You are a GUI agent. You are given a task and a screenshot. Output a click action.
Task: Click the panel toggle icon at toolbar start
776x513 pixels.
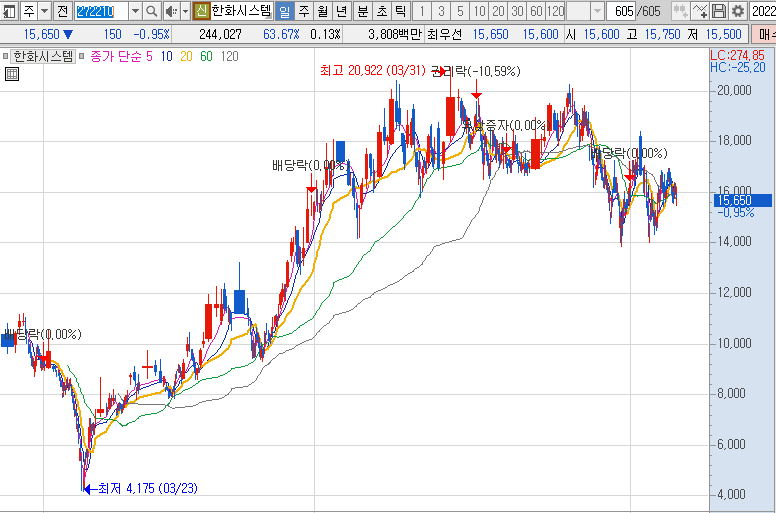coord(8,10)
